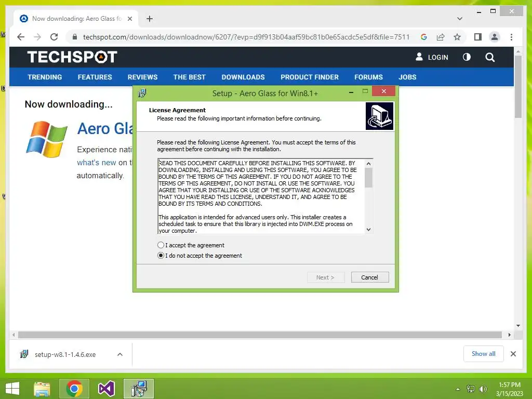Click page scroll-right arrow

click(x=509, y=335)
